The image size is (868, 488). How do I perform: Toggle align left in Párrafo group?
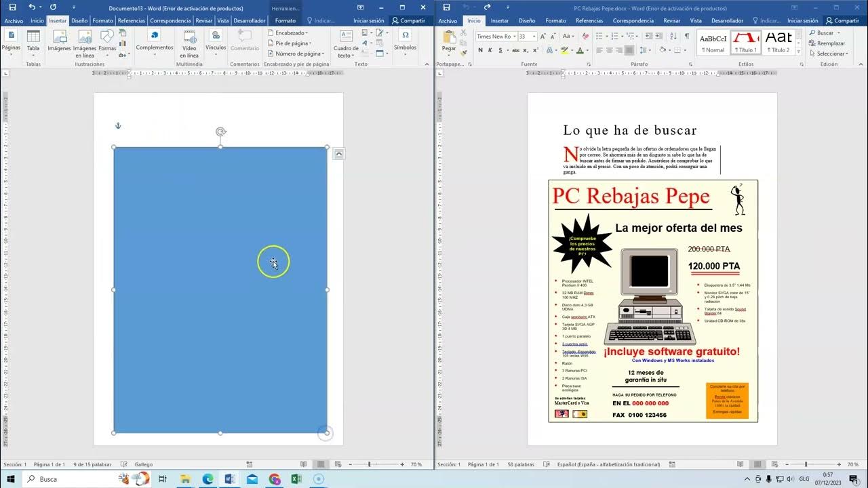pyautogui.click(x=599, y=50)
